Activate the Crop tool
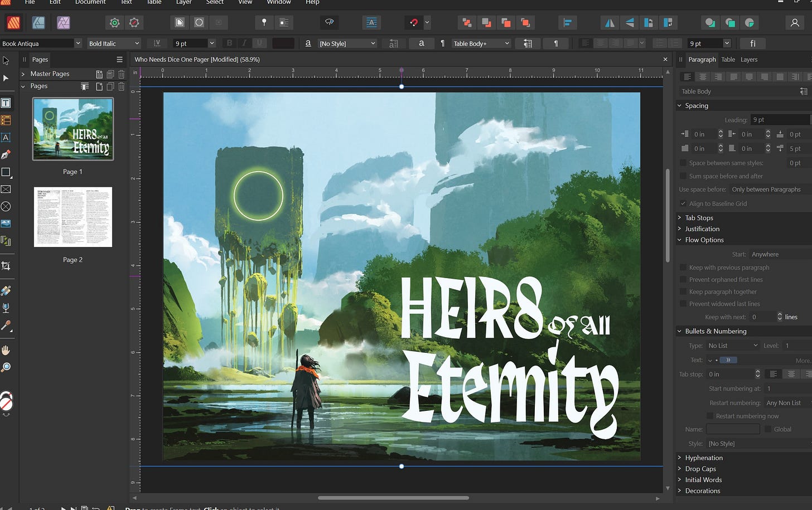 click(6, 266)
